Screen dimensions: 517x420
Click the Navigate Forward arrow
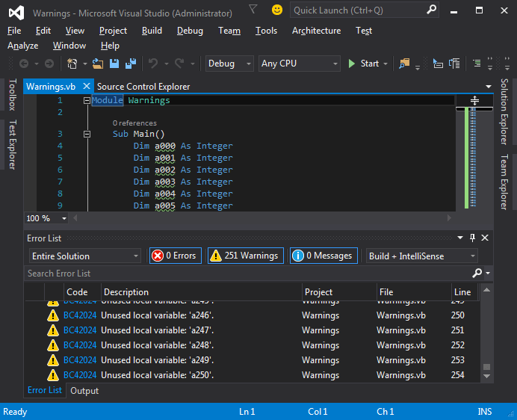[49, 64]
